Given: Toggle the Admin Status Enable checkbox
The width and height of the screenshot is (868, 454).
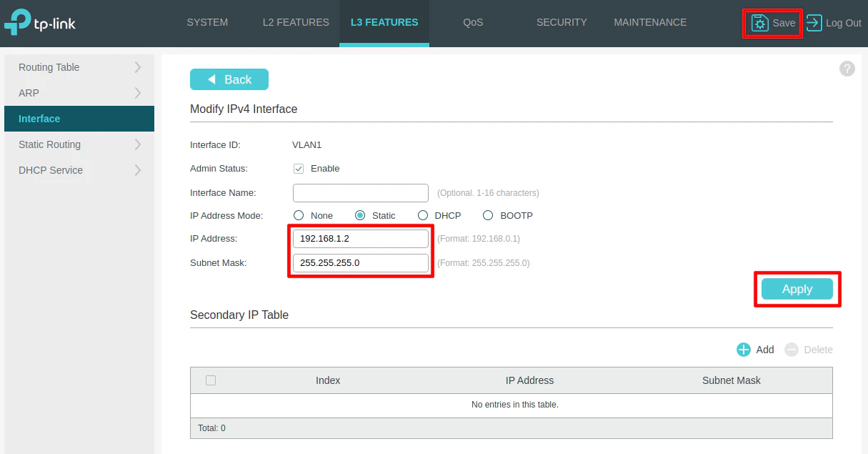Looking at the screenshot, I should (x=299, y=169).
